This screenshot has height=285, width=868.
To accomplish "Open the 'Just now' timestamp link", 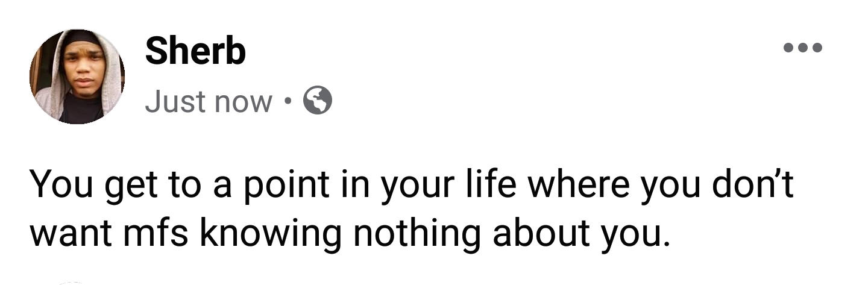I will point(208,101).
